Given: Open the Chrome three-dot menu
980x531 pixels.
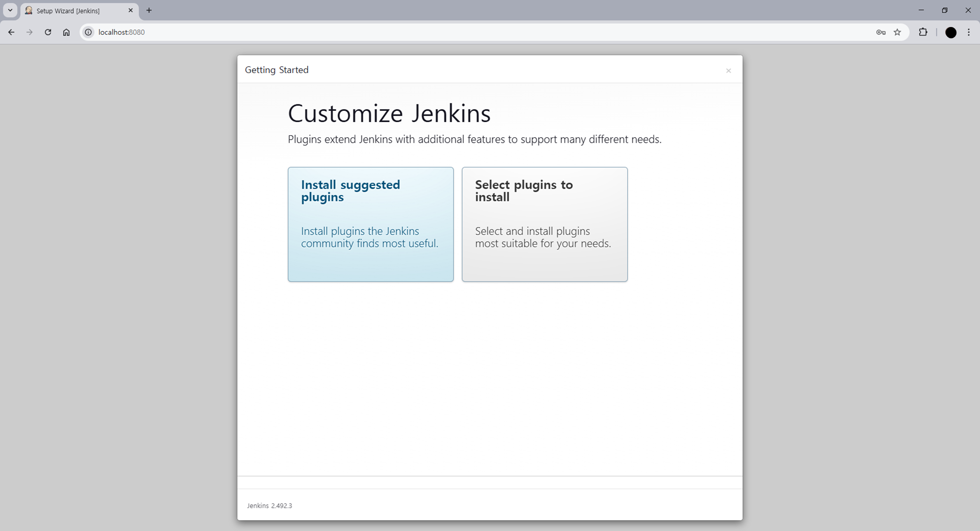Looking at the screenshot, I should 969,32.
